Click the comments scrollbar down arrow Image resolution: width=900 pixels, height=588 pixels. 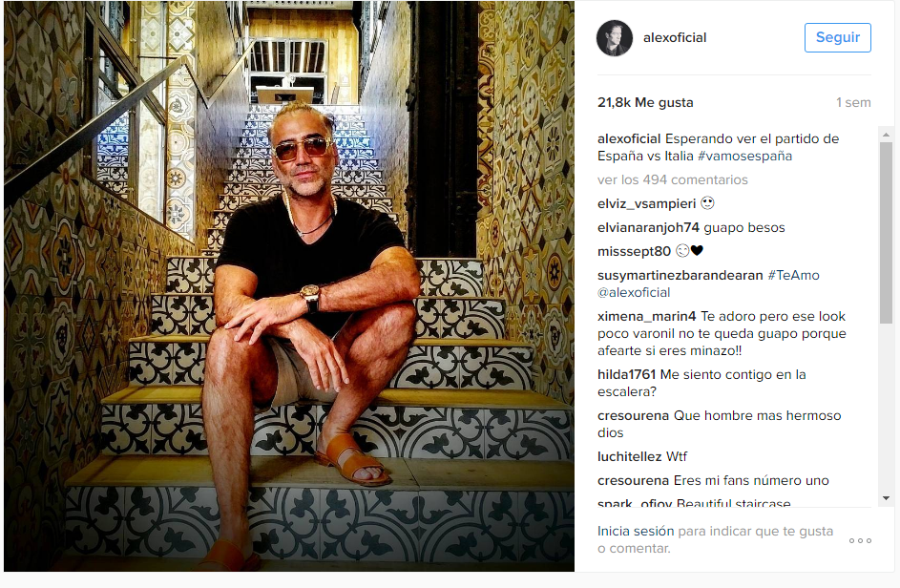(x=886, y=498)
